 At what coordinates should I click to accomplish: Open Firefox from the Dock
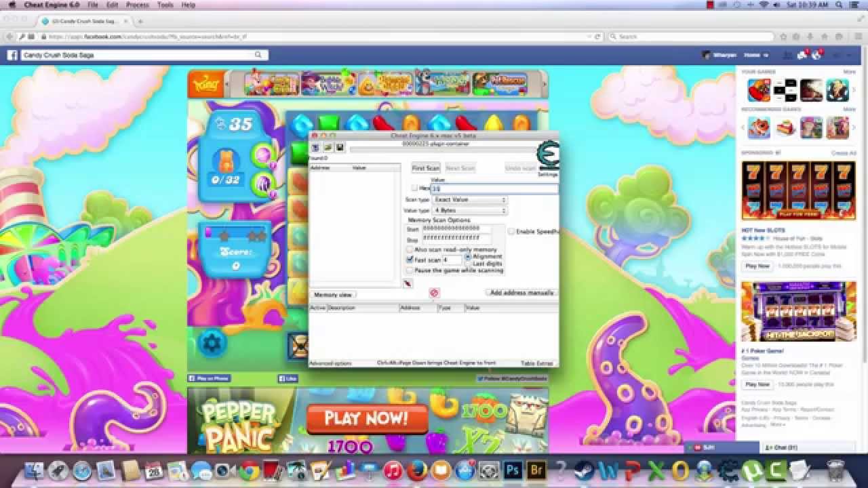click(417, 470)
